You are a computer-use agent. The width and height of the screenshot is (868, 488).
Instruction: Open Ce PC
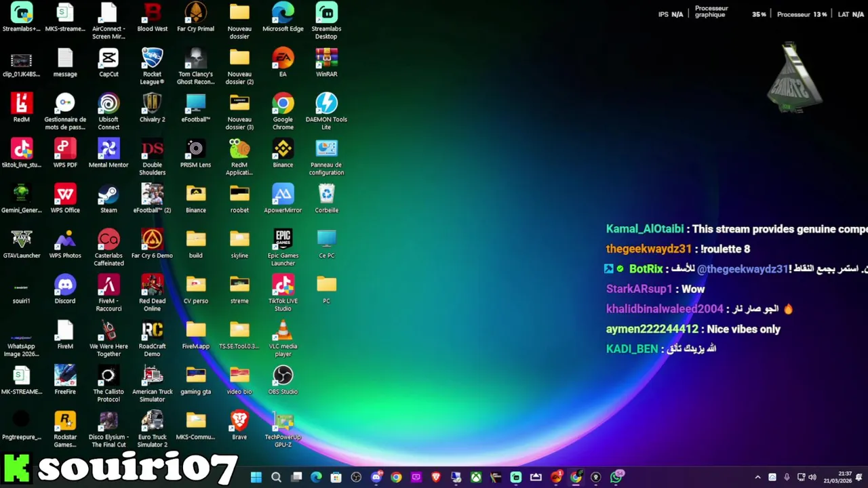point(326,244)
